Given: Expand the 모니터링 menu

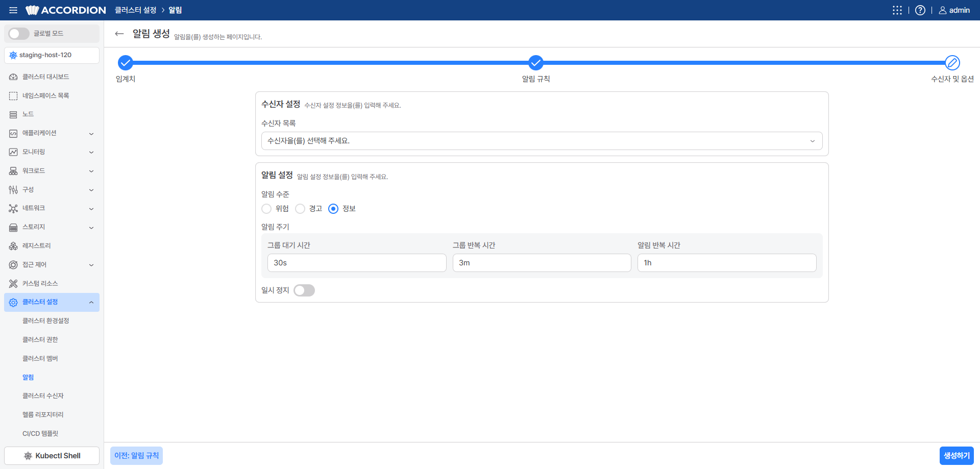Looking at the screenshot, I should [x=52, y=152].
